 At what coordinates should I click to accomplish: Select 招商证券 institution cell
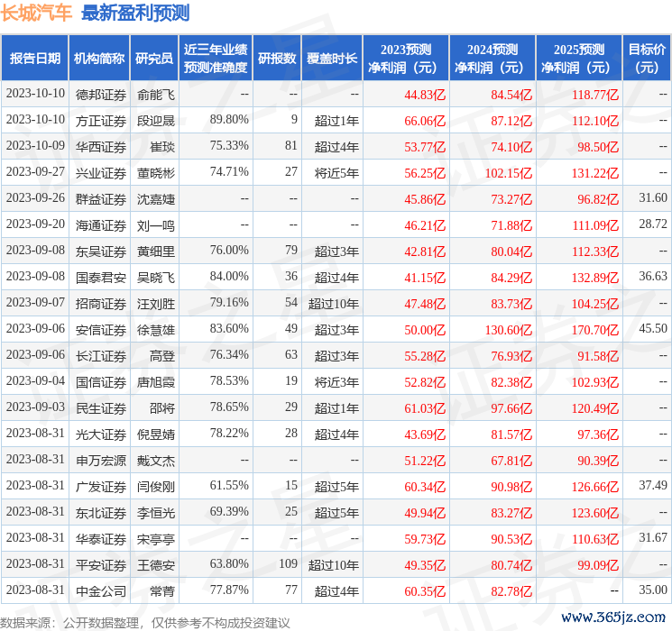[101, 304]
